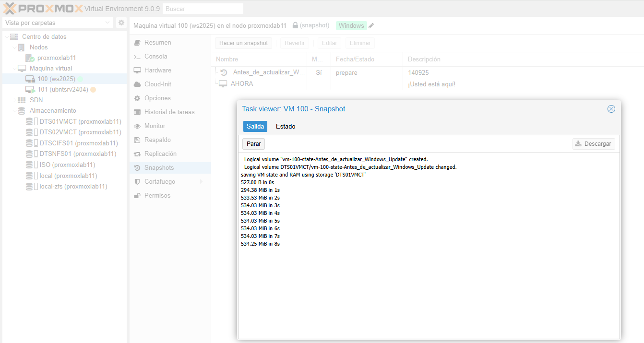
Task: Select the AHORA snapshot row
Action: [427, 83]
